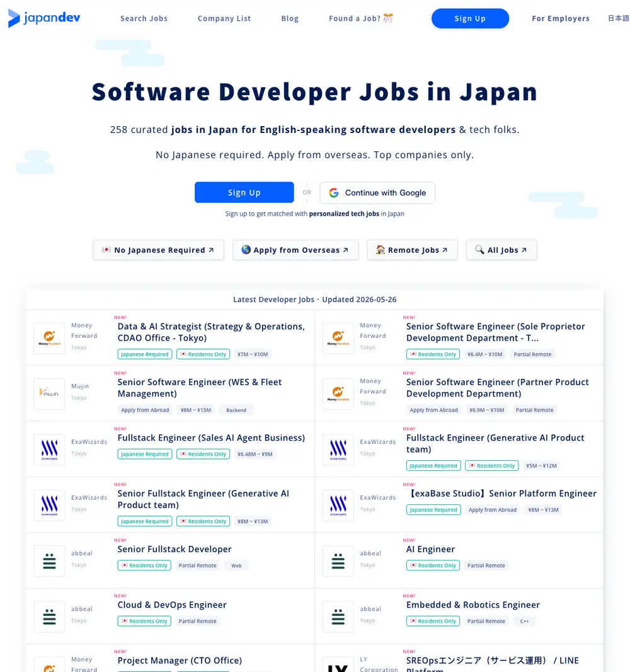Open Apply from Overseas jobs
This screenshot has height=672, width=630.
tap(295, 250)
